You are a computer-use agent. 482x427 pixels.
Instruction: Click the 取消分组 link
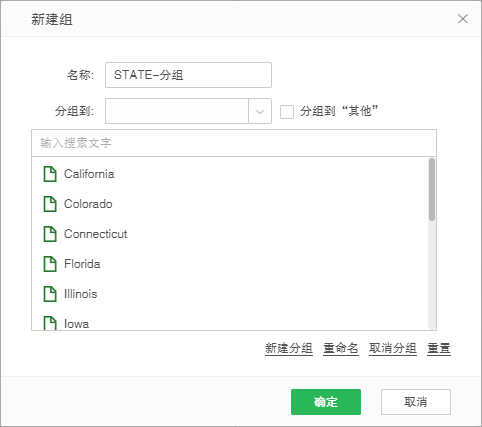click(x=393, y=348)
